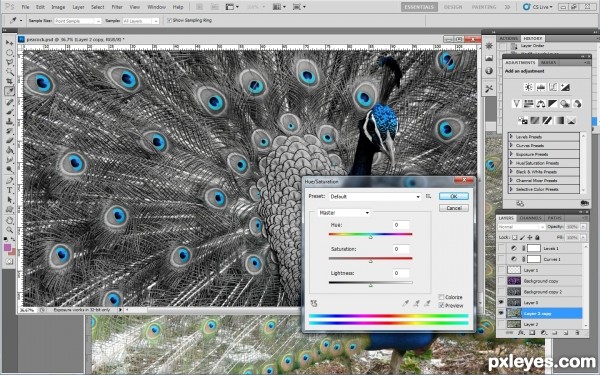
Task: Hide Layer 3 visibility eye
Action: [501, 302]
